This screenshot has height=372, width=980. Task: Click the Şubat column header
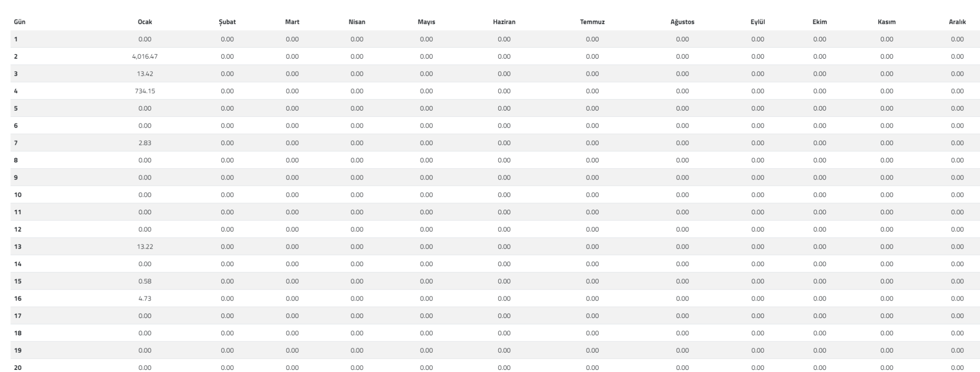(227, 22)
